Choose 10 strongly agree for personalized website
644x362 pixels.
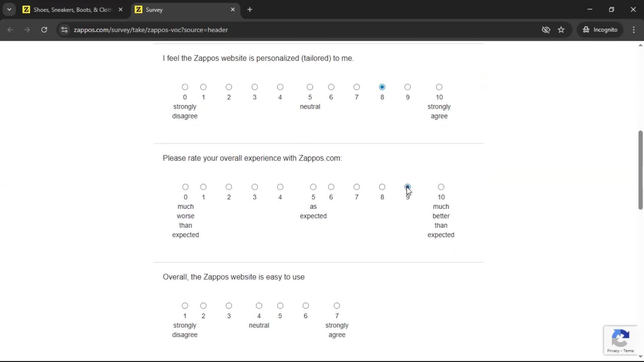pos(439,87)
